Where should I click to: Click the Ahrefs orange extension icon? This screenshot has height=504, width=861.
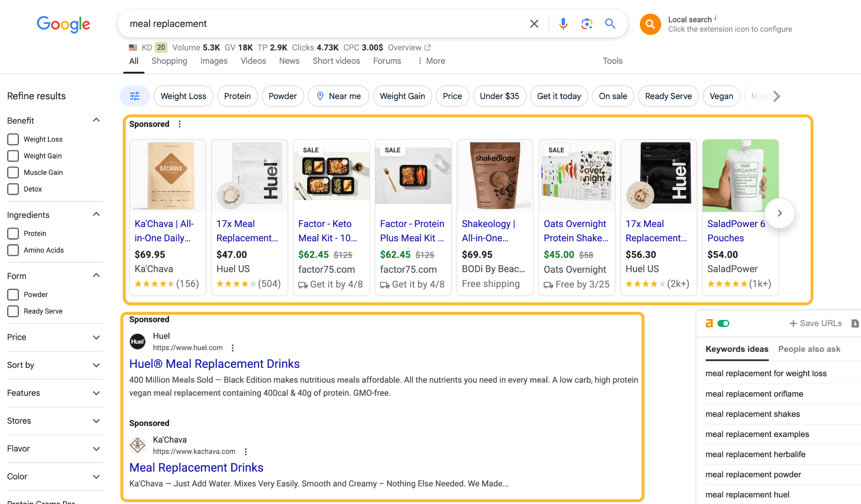708,323
